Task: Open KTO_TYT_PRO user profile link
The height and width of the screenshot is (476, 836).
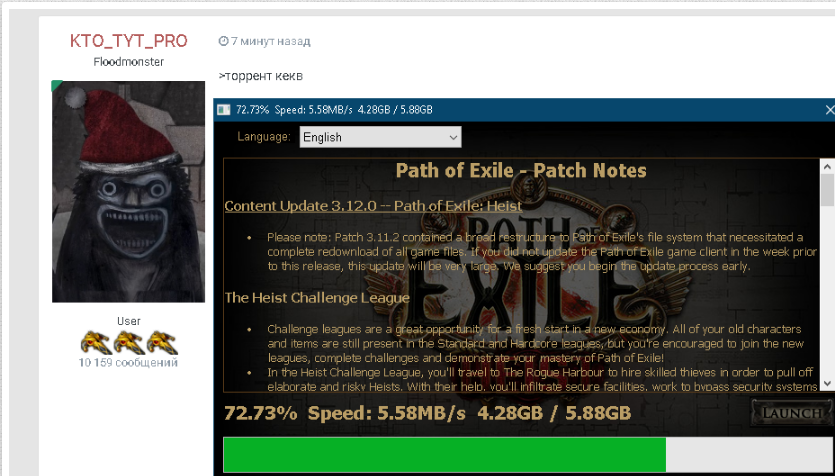Action: 128,41
